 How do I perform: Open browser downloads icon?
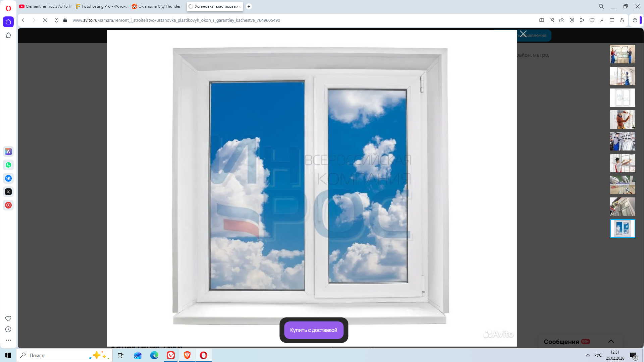coord(602,20)
